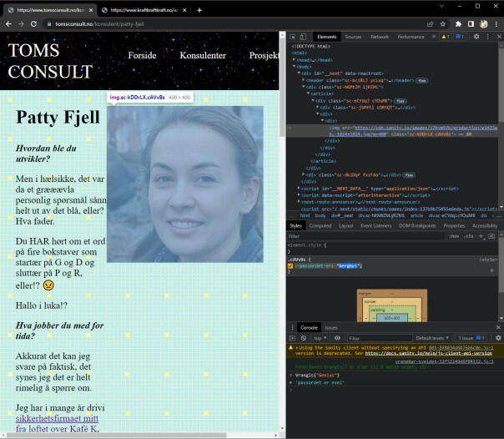Share this page via address bar icon

coord(430,24)
